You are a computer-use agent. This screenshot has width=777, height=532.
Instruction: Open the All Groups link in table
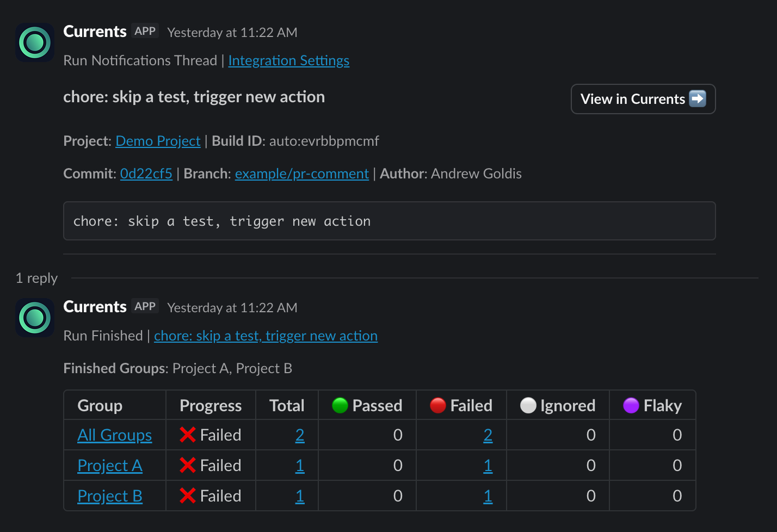coord(114,435)
